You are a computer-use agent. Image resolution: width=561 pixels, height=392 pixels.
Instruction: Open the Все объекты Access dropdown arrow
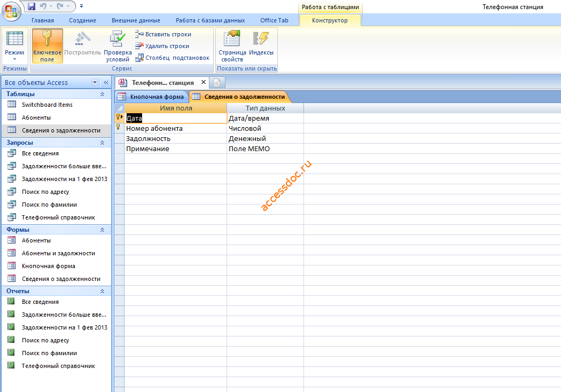coord(95,82)
